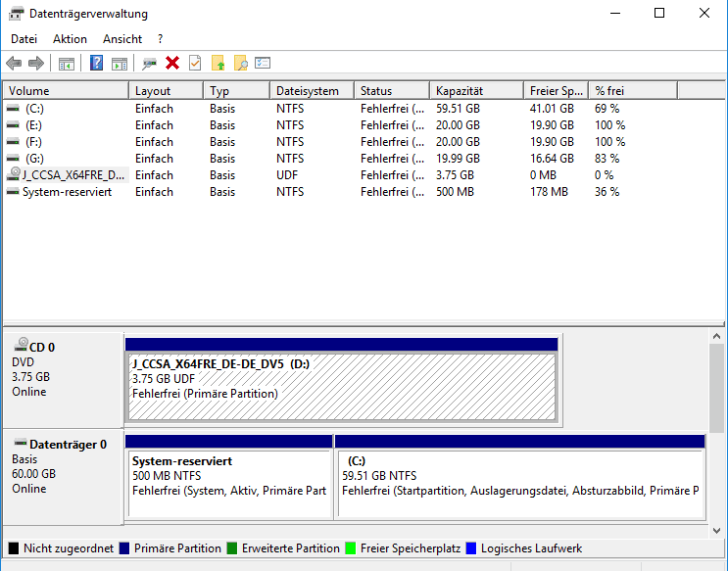This screenshot has width=728, height=571.
Task: Click the 16.64 GB free space cell
Action: coord(552,159)
